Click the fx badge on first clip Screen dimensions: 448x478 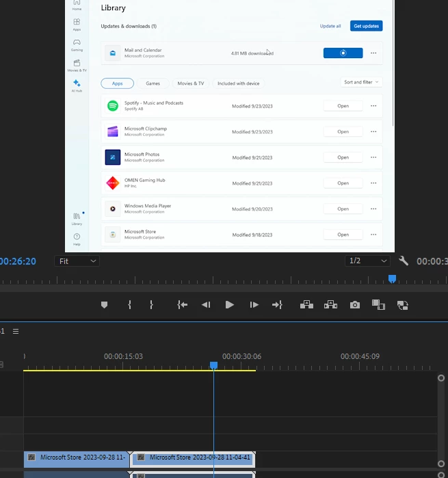click(31, 457)
